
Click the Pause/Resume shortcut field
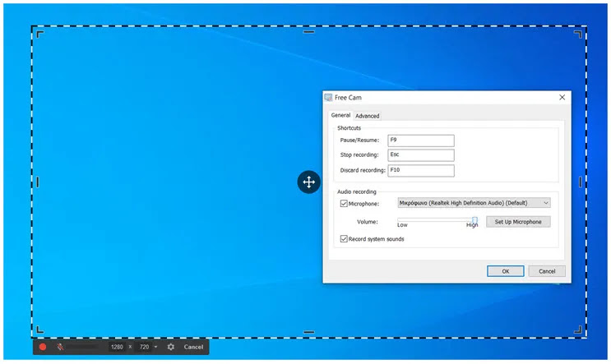click(421, 141)
